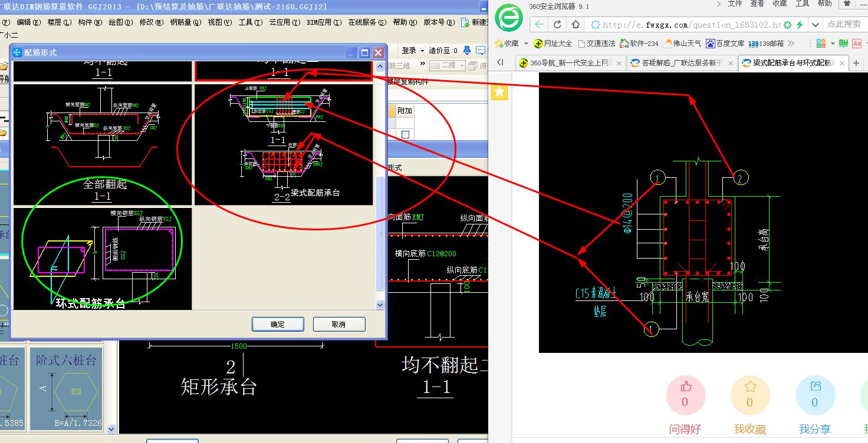Open the extensions grid dropdown arrow
868x443 pixels.
(x=832, y=43)
